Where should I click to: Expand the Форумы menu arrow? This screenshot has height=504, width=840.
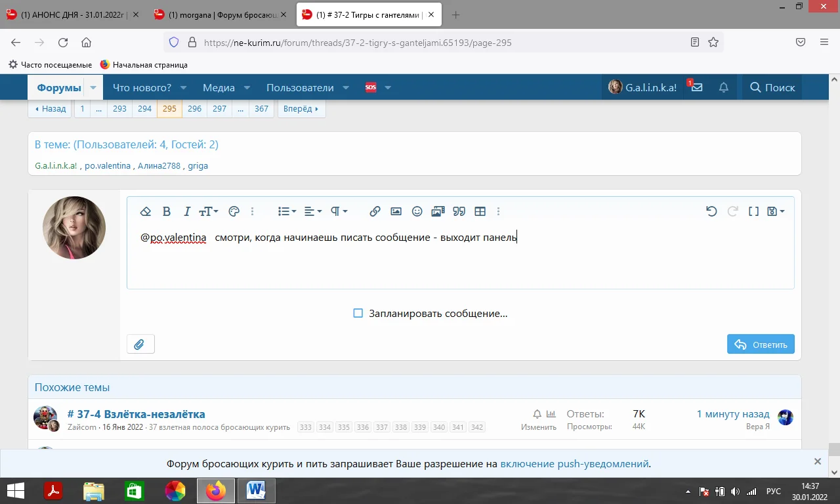(x=93, y=87)
